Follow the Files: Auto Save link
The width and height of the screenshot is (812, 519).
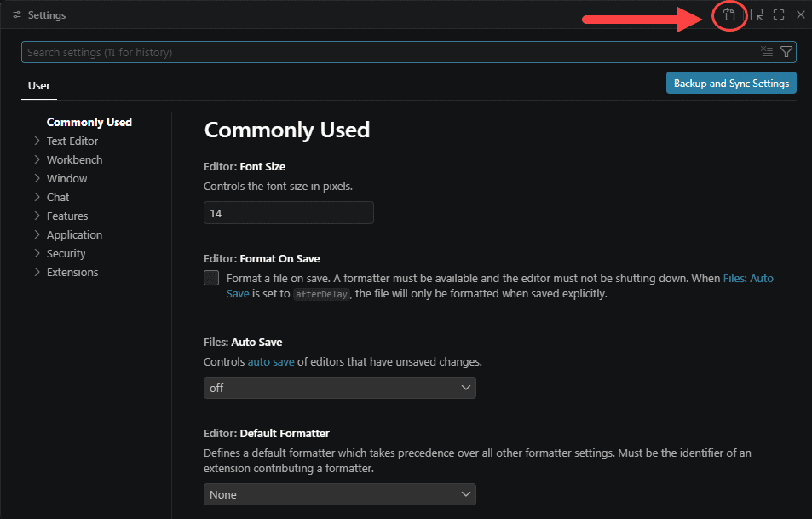(x=748, y=278)
